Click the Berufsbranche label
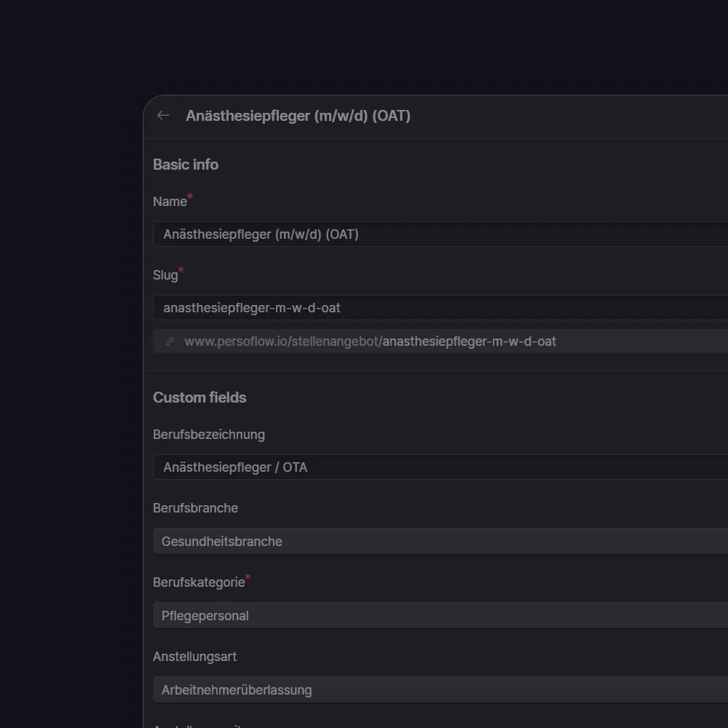 tap(195, 508)
